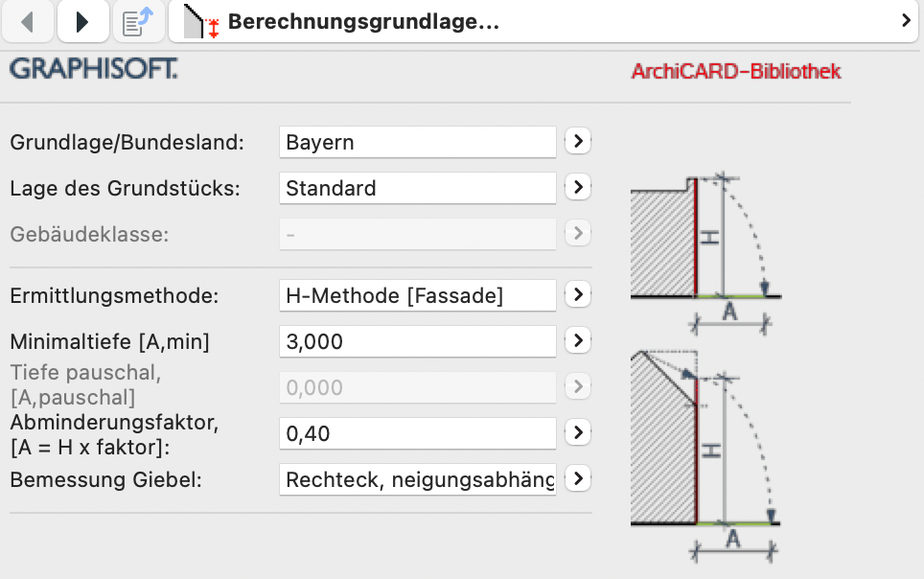Open the Bemessung Giebel arrow menu
Image resolution: width=924 pixels, height=579 pixels.
[x=576, y=478]
